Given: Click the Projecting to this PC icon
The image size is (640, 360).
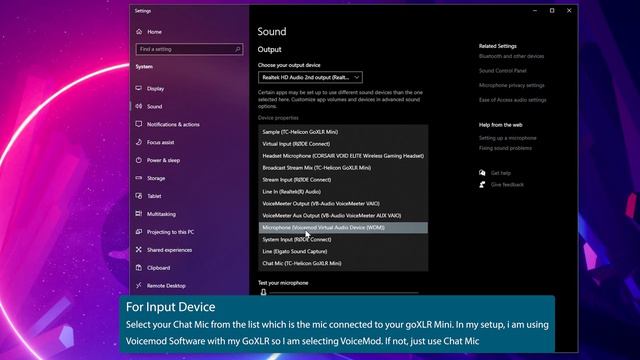Looking at the screenshot, I should [139, 231].
